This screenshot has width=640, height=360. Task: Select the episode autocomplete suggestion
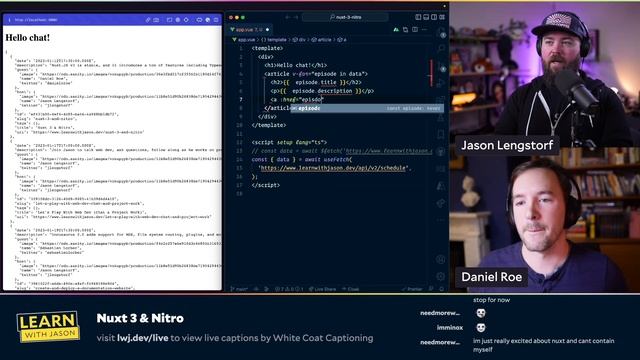point(367,108)
